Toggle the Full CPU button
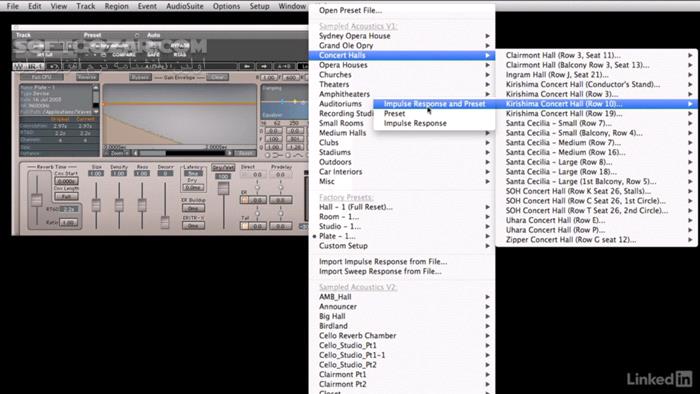This screenshot has height=394, width=700. 42,77
